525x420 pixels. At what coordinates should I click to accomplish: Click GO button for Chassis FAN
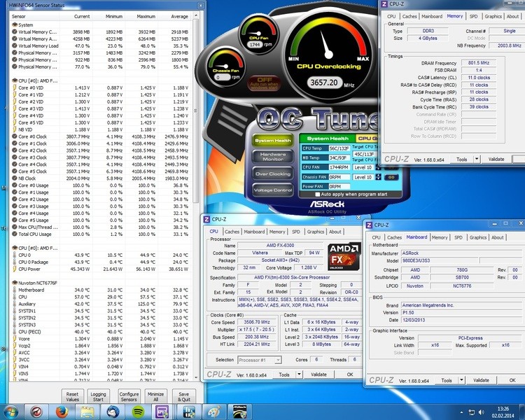pos(391,177)
